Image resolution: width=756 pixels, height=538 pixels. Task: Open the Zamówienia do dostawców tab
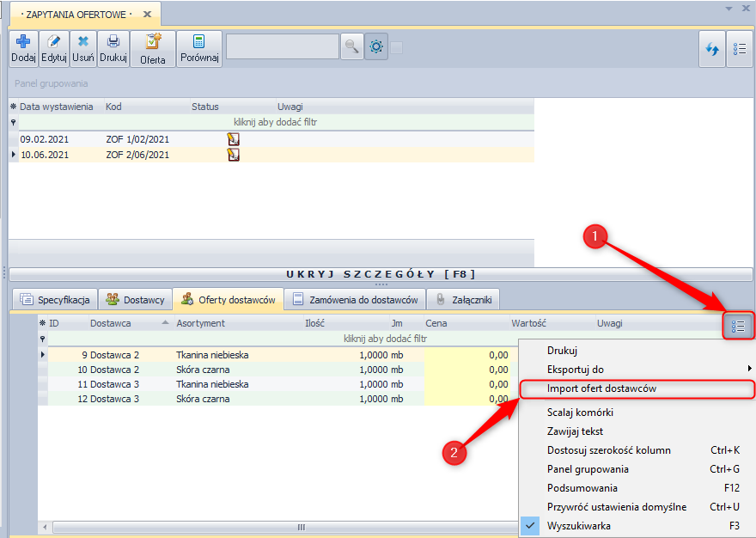355,300
